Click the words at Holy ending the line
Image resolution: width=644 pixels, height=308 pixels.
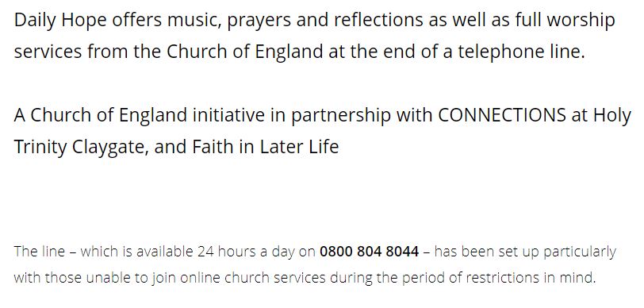(x=601, y=117)
